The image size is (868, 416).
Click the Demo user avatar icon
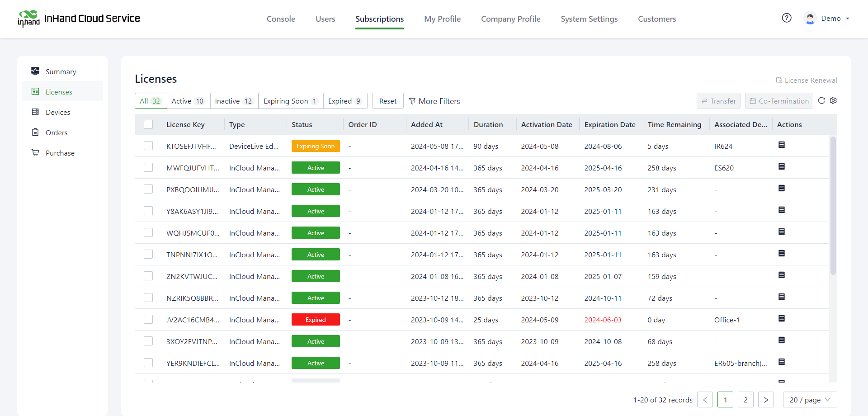810,19
